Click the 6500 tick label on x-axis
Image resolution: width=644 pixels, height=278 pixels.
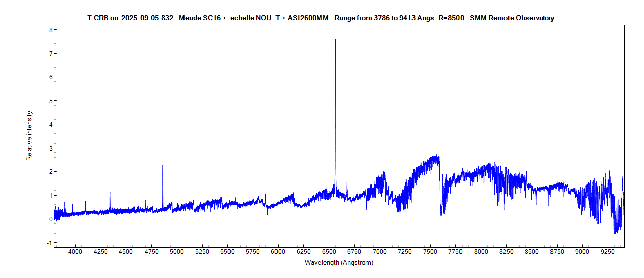[x=329, y=251]
